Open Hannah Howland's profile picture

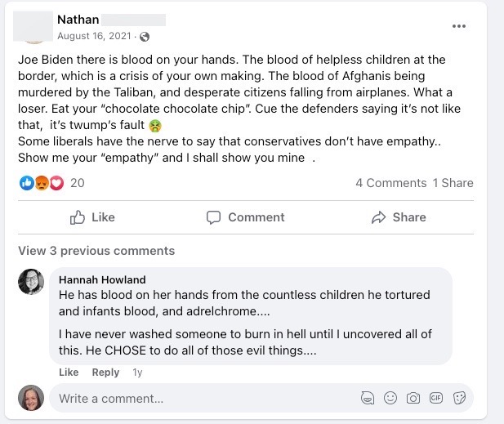(31, 282)
